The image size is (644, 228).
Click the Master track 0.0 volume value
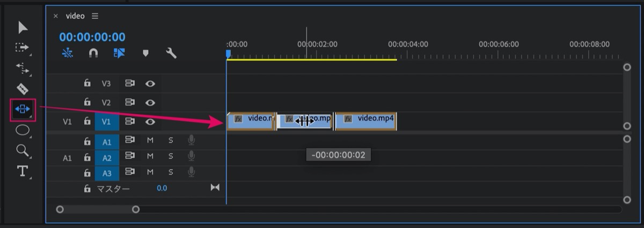point(162,188)
